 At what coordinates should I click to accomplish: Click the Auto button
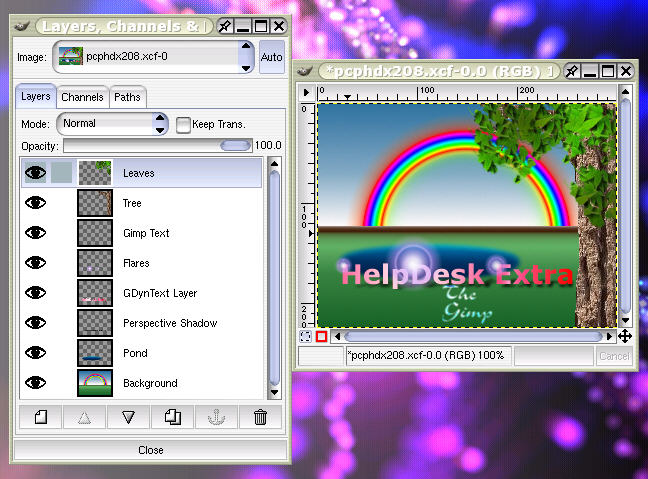coord(271,57)
